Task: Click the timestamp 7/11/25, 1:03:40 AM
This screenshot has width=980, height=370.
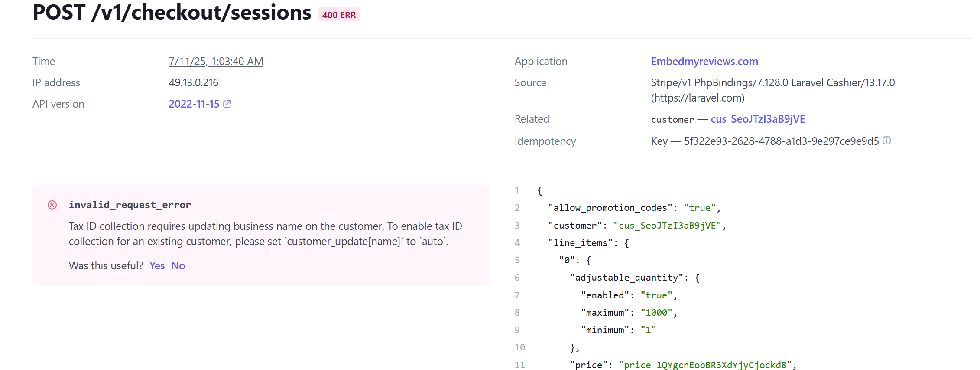Action: click(216, 62)
